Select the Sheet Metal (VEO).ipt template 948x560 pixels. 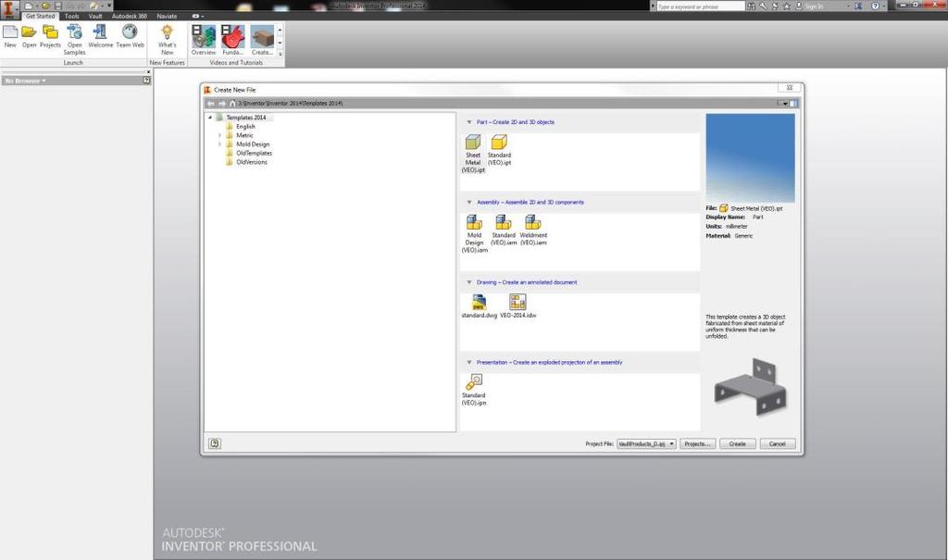pyautogui.click(x=473, y=154)
